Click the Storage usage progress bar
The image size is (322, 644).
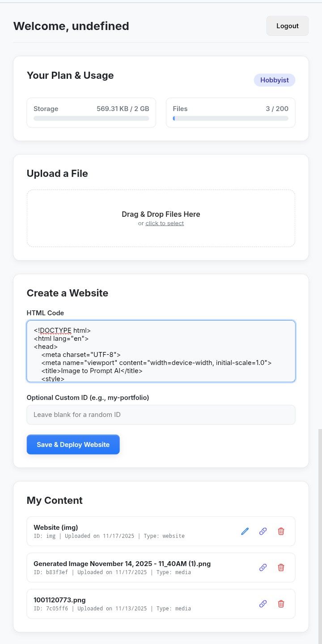coord(91,118)
